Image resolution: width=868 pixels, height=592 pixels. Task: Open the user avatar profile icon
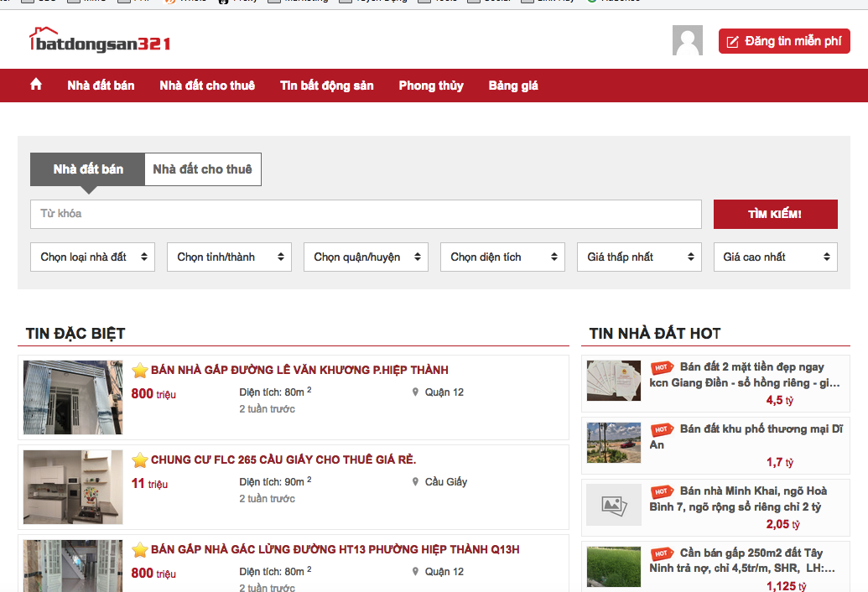(x=688, y=40)
